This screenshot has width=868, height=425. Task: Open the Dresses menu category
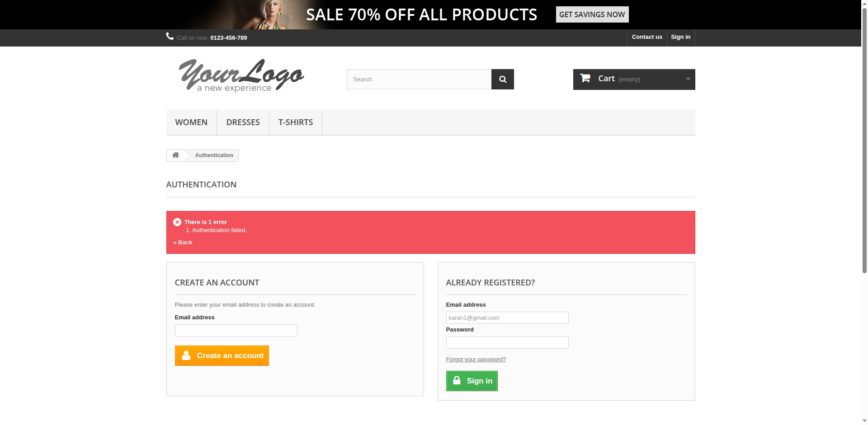(243, 122)
